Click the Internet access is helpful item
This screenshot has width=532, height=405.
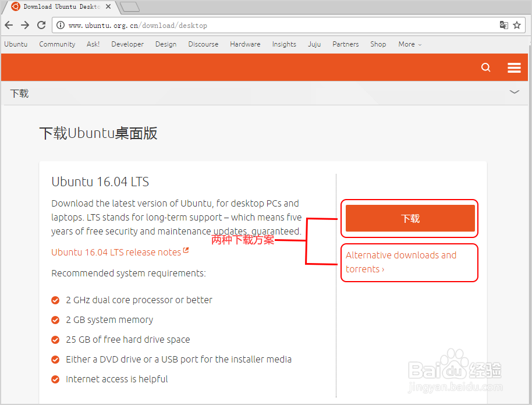tap(117, 379)
